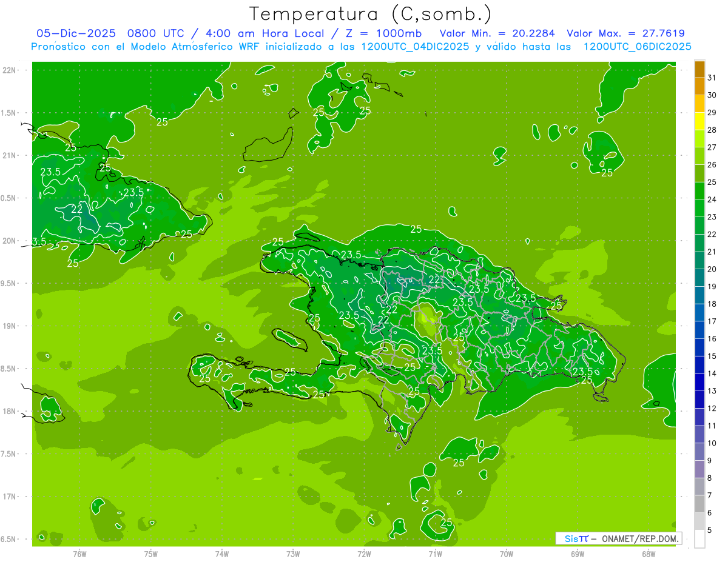
Task: Click the '68W' longitude axis label
Action: 649,554
